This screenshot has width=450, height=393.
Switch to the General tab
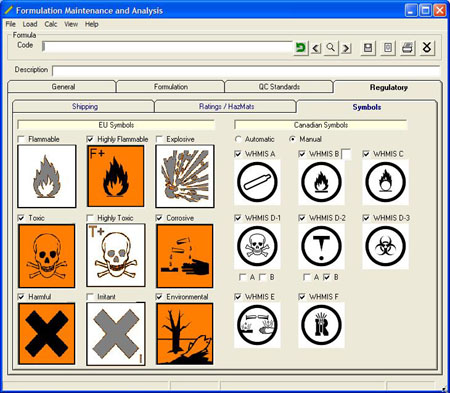click(62, 87)
